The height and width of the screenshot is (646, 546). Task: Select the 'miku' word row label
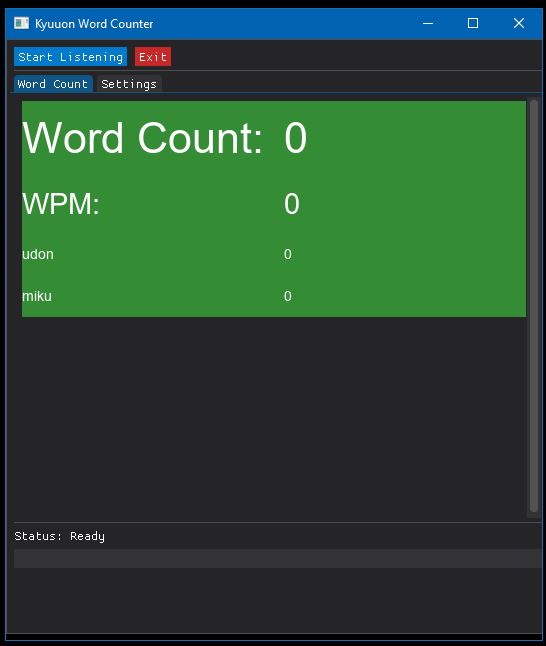37,296
